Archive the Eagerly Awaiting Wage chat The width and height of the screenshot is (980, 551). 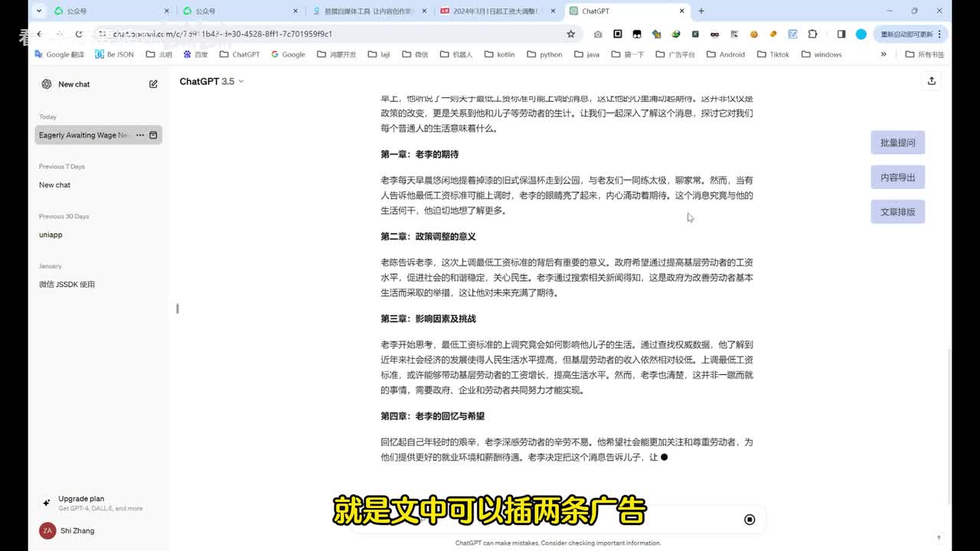[153, 135]
